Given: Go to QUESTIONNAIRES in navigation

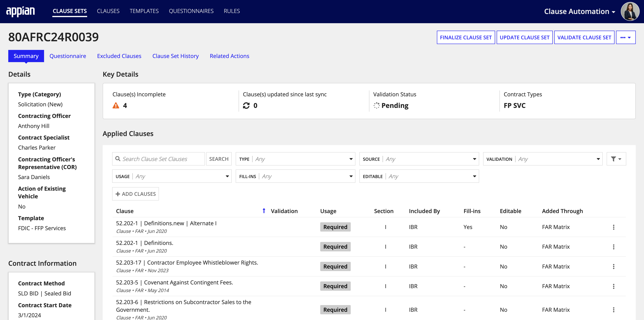Looking at the screenshot, I should tap(191, 11).
